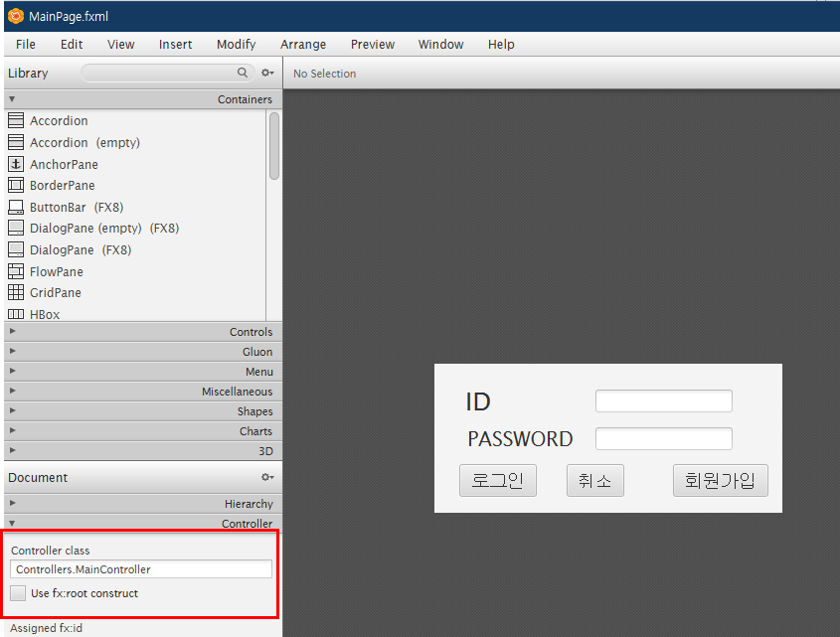Select the HBox icon

pyautogui.click(x=16, y=314)
